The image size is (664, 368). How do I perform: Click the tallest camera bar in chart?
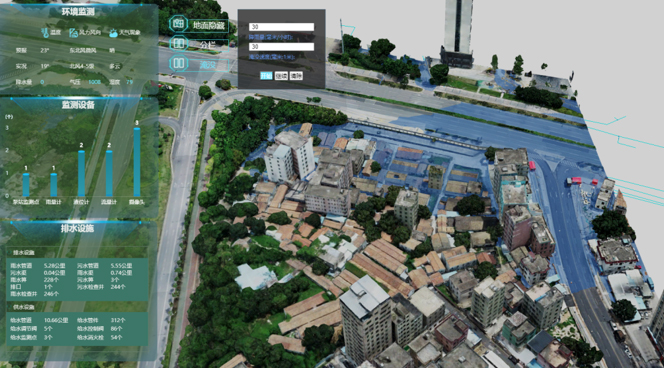(137, 162)
